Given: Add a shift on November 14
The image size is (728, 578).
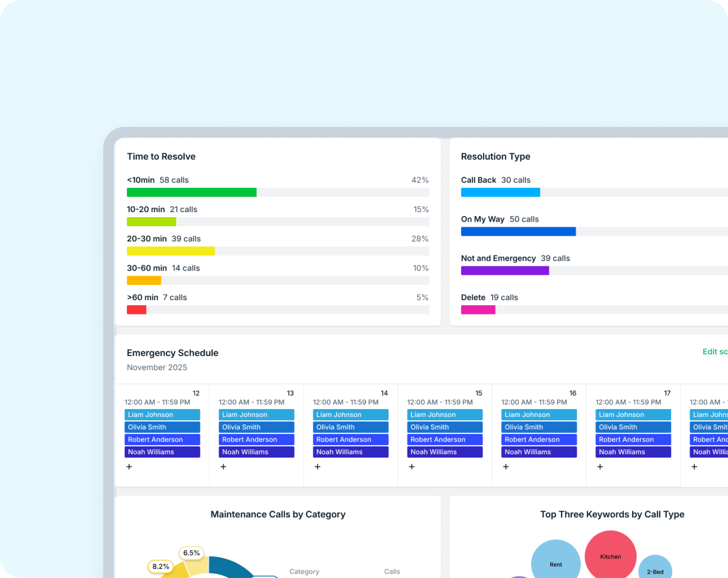Looking at the screenshot, I should [x=317, y=467].
